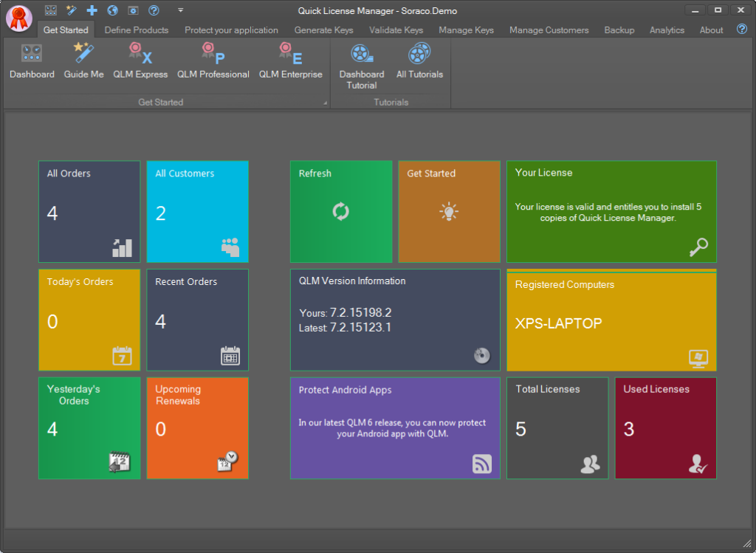This screenshot has height=553, width=756.
Task: Expand the Get Started group launcher
Action: (x=325, y=103)
